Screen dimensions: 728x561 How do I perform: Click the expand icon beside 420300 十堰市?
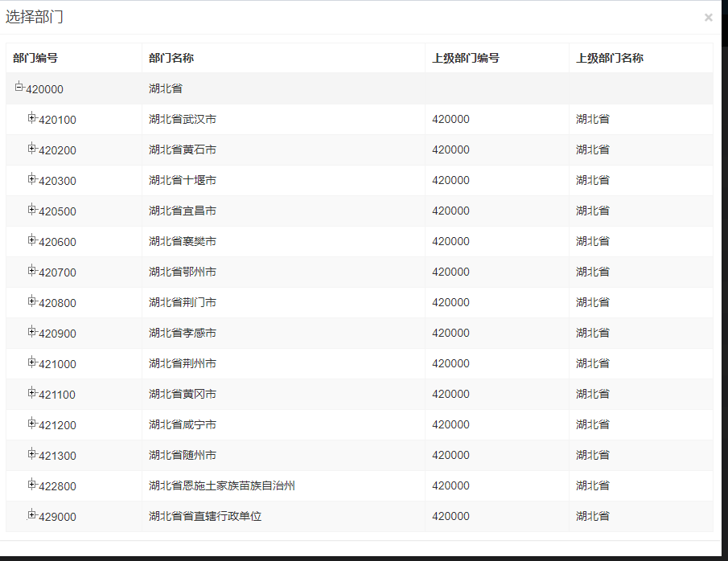(x=31, y=180)
